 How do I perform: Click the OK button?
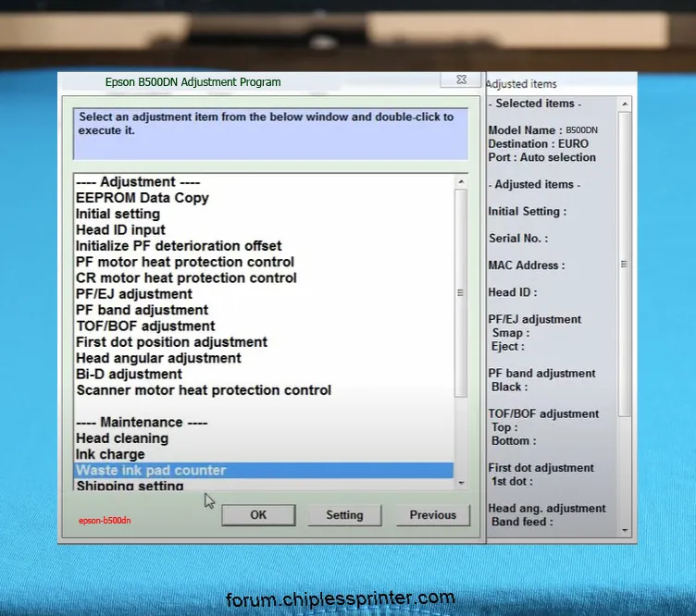pos(258,515)
